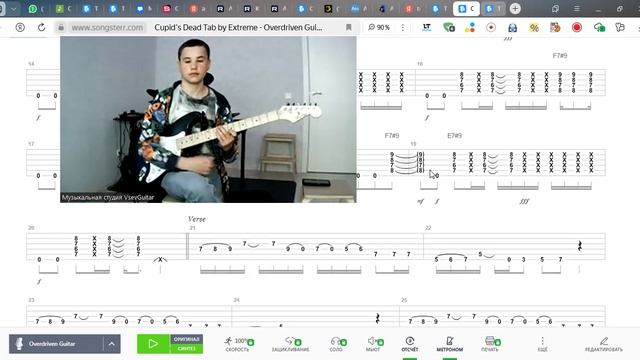Start tab playback with the green play button
640x360 pixels.
(153, 344)
